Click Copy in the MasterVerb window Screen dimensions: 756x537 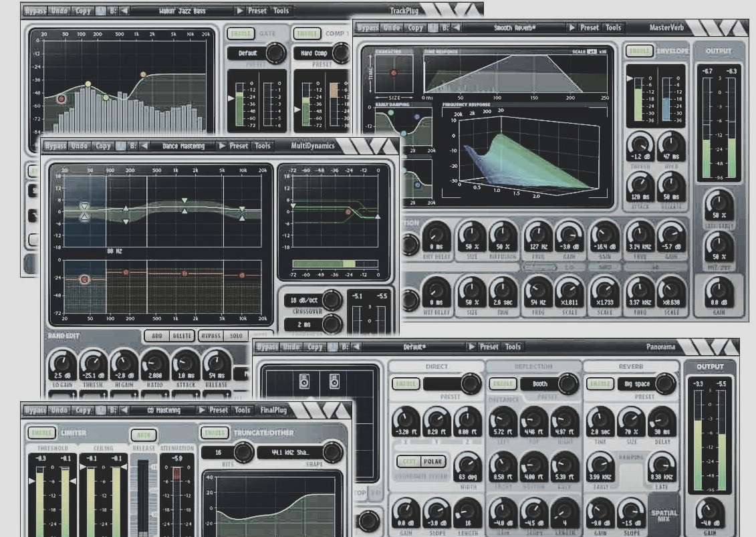[415, 28]
